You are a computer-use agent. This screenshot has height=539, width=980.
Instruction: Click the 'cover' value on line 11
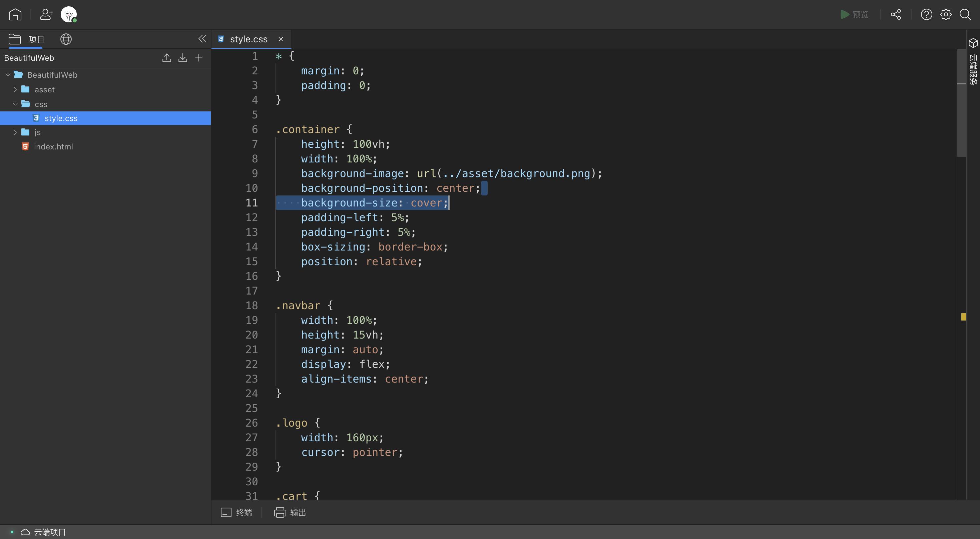click(427, 203)
